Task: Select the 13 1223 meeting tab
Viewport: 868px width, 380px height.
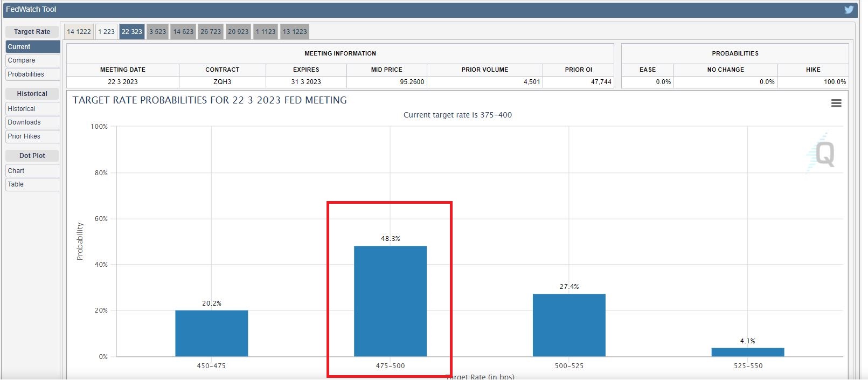Action: (x=295, y=31)
